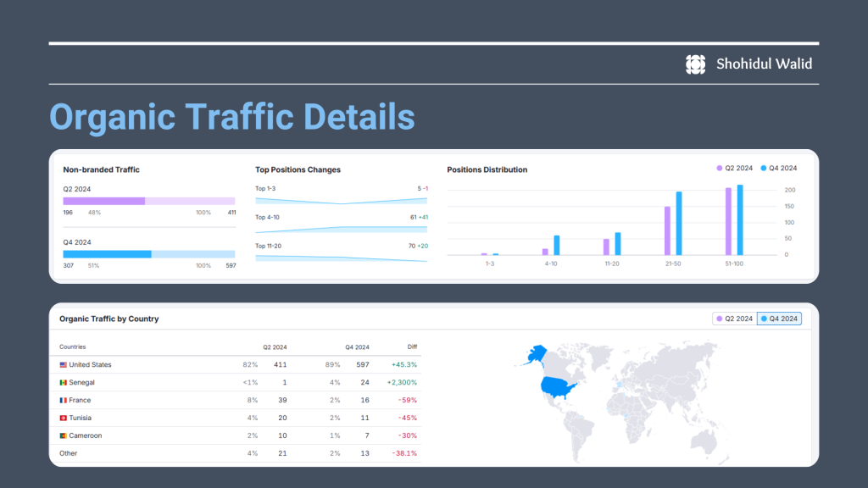Open the Senegal country row
Image resolution: width=868 pixels, height=488 pixels.
pyautogui.click(x=238, y=382)
